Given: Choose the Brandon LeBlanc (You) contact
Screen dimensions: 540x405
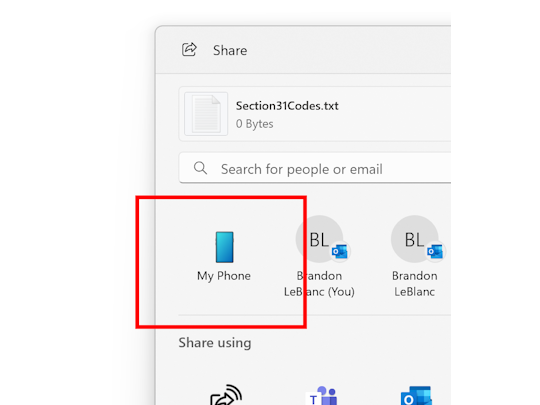Looking at the screenshot, I should [319, 257].
